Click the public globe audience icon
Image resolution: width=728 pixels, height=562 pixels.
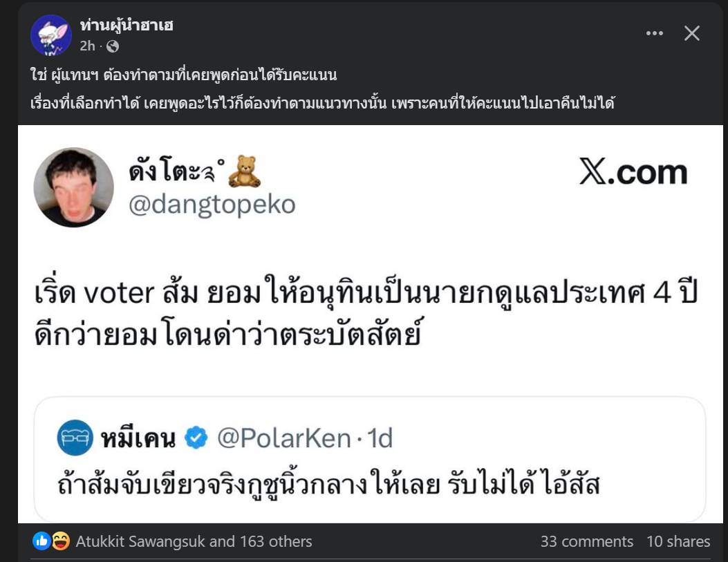(x=113, y=46)
